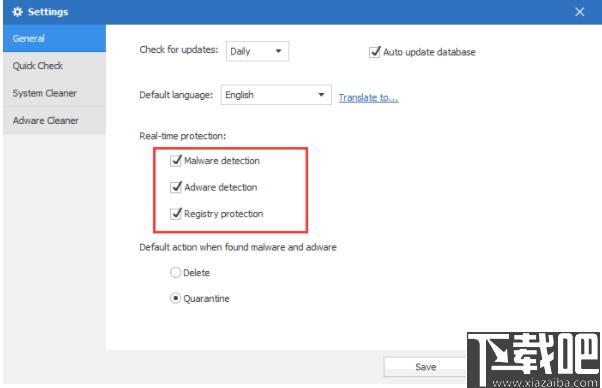Click the Settings gear icon
This screenshot has height=388, width=602.
coord(17,12)
